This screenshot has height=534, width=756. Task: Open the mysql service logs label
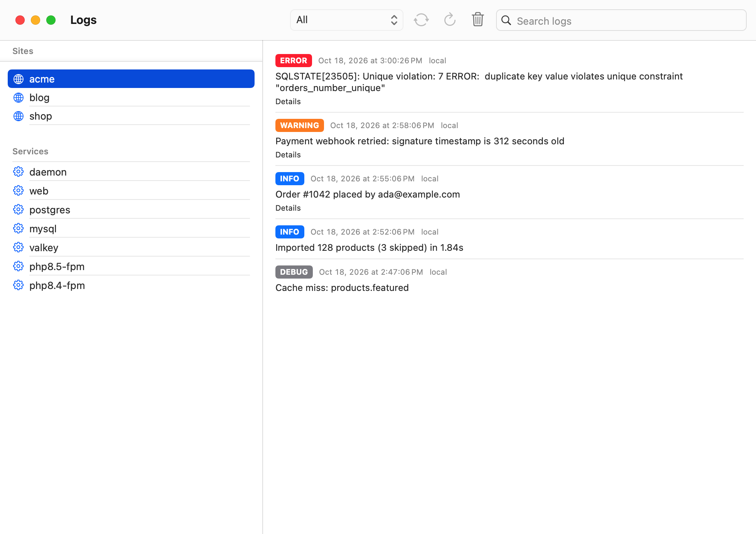click(x=43, y=229)
